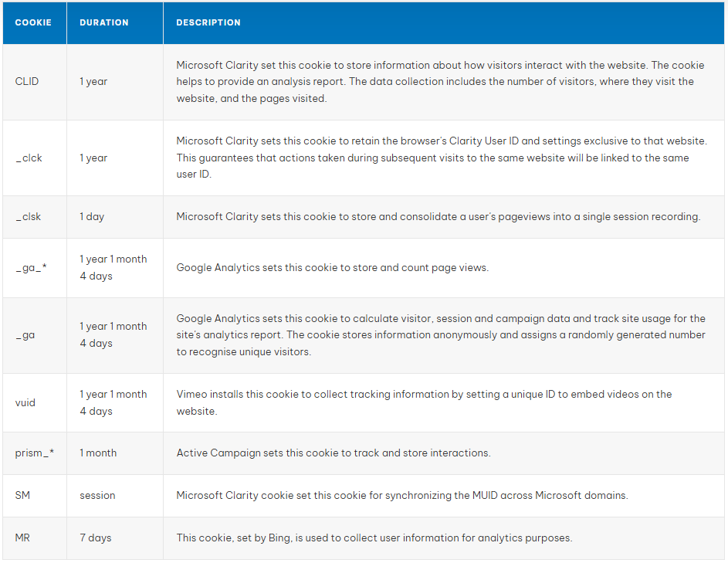
Task: Click the Bing cookie description text
Action: click(374, 538)
